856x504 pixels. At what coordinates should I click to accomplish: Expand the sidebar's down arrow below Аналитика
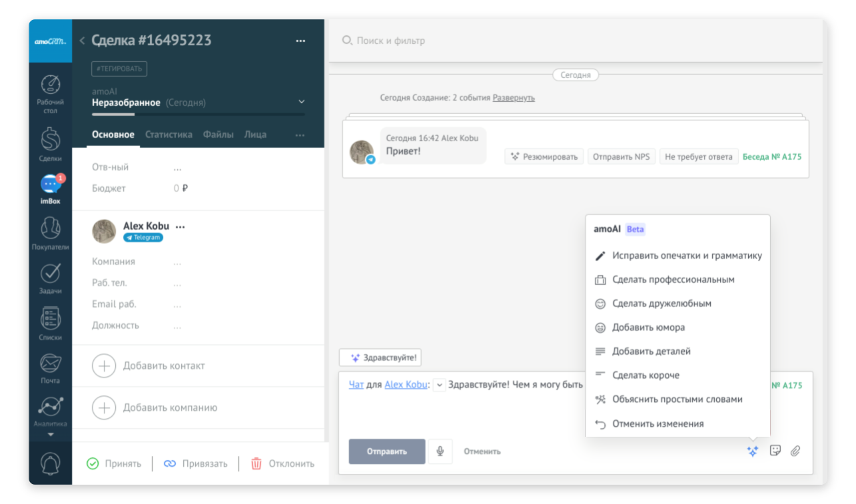(x=51, y=435)
